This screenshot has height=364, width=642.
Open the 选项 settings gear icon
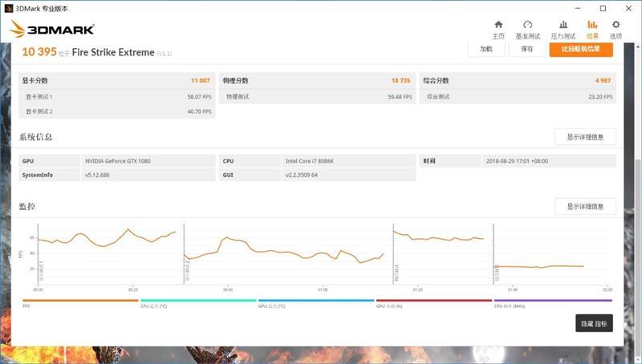[x=616, y=29]
